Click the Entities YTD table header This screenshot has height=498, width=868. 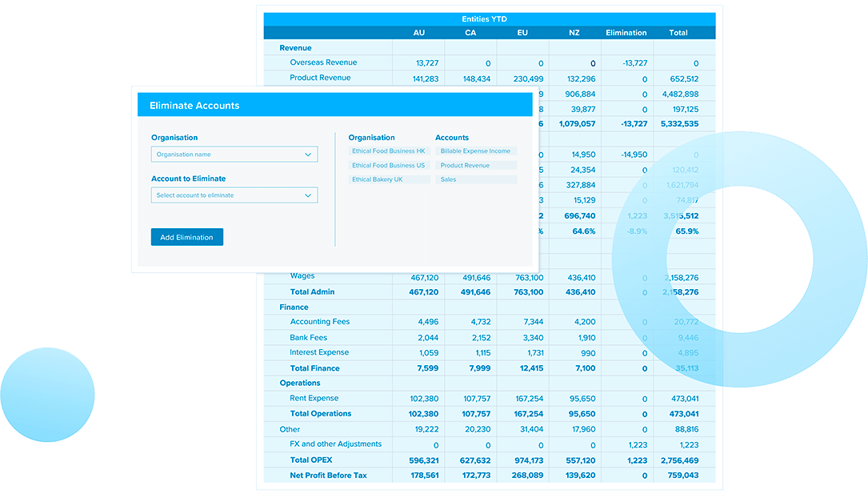[485, 18]
